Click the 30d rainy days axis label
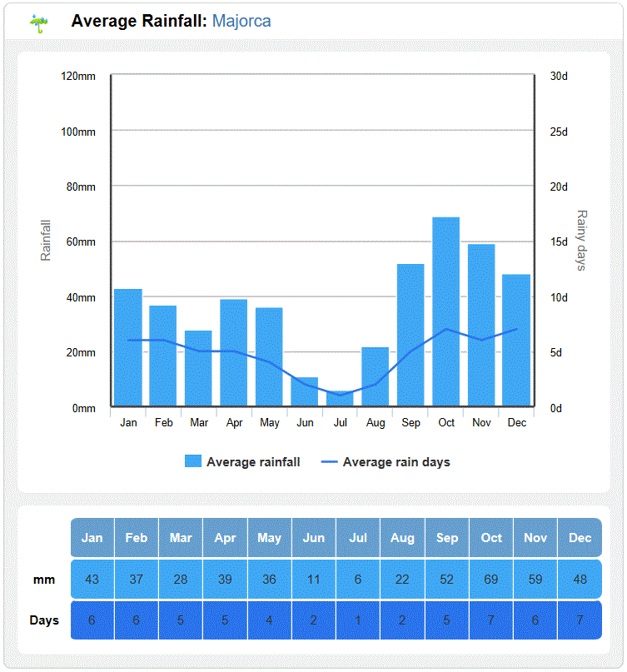This screenshot has width=627, height=672. click(x=559, y=77)
